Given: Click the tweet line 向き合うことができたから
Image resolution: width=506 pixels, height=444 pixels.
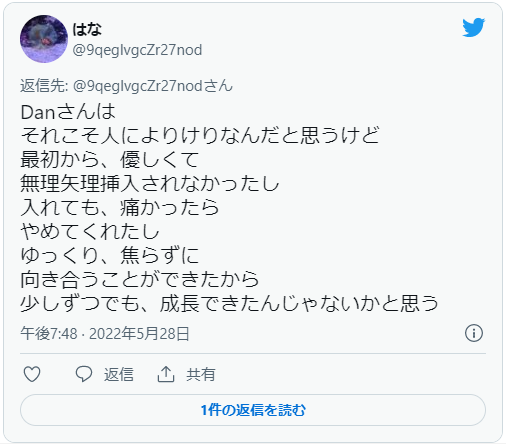Looking at the screenshot, I should 140,279.
